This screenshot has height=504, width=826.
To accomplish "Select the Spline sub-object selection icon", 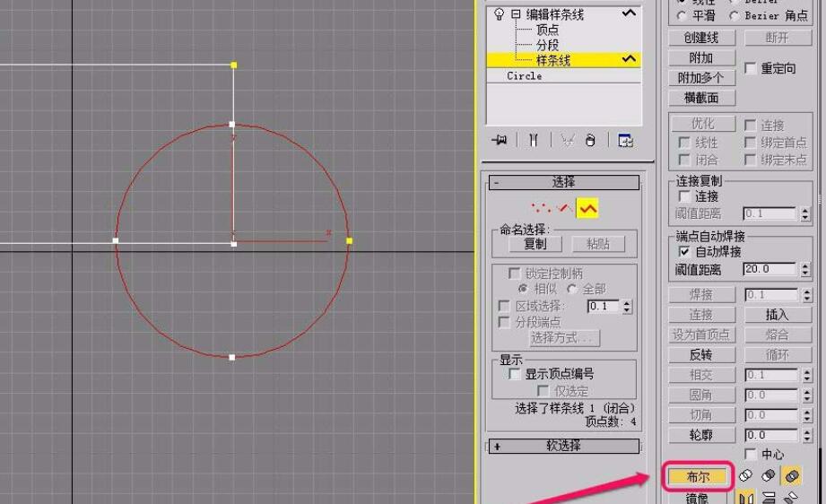I will point(587,208).
